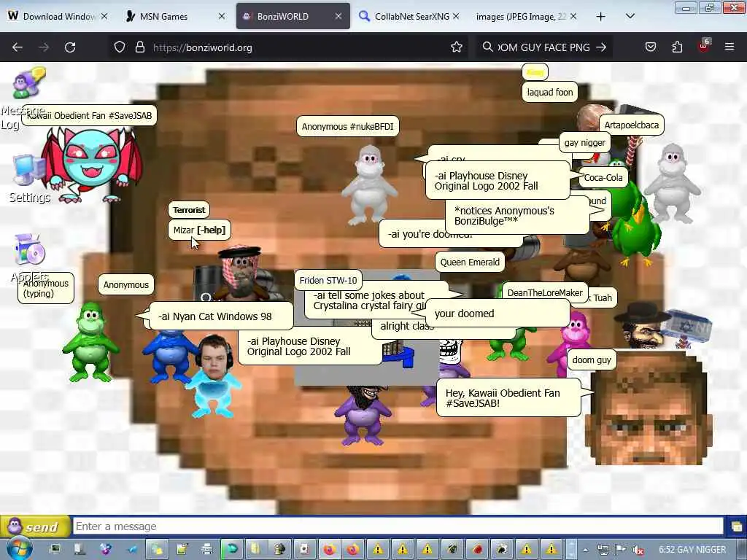
Task: Open the Action Center flag icon
Action: click(621, 550)
